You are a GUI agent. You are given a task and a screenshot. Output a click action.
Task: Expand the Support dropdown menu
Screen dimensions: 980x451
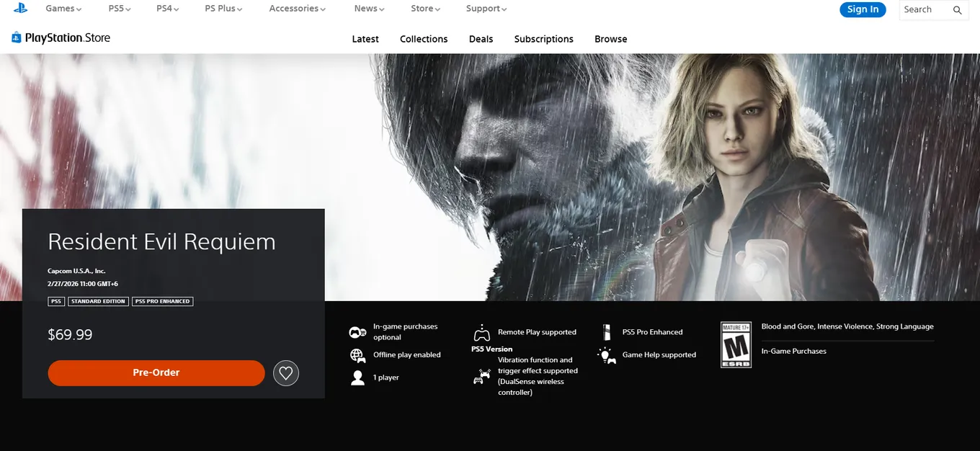486,9
